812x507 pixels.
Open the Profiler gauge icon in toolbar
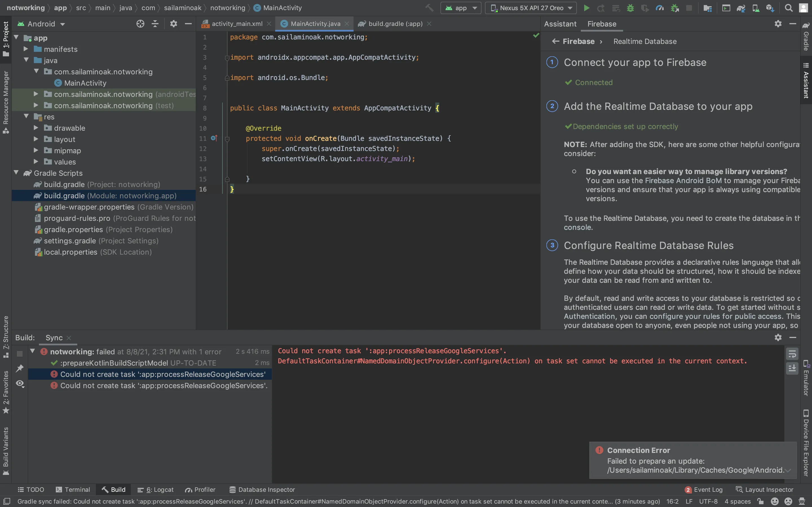coord(659,8)
